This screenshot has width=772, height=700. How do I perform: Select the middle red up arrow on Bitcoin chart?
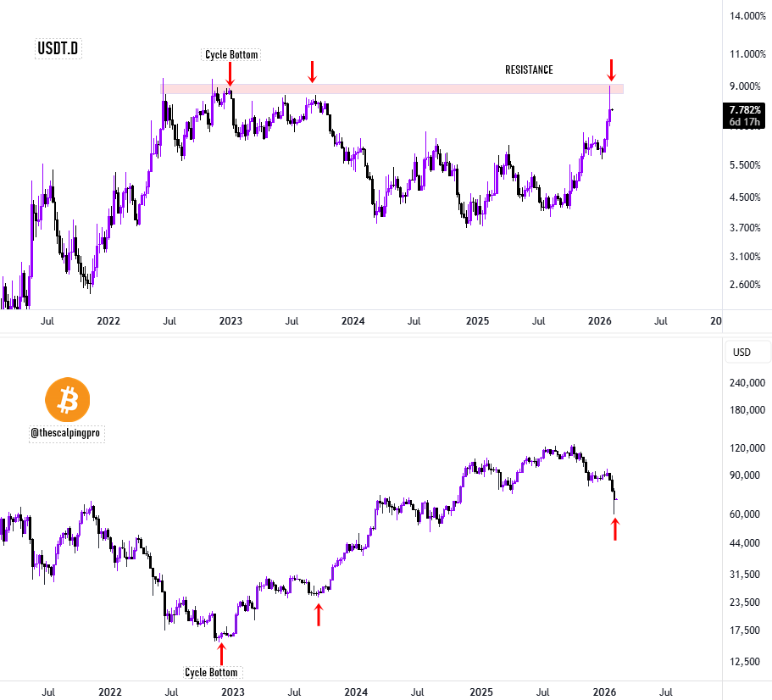click(319, 614)
